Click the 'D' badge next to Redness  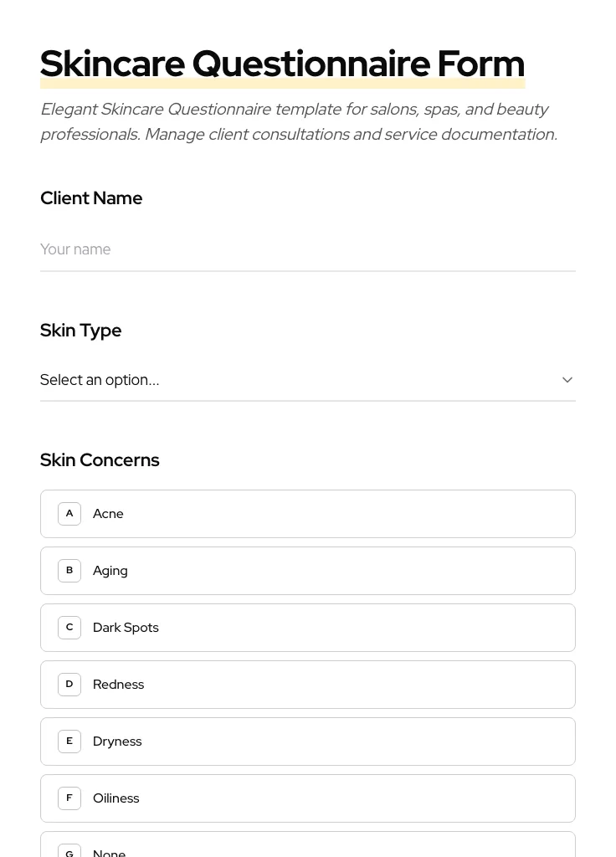(x=69, y=684)
